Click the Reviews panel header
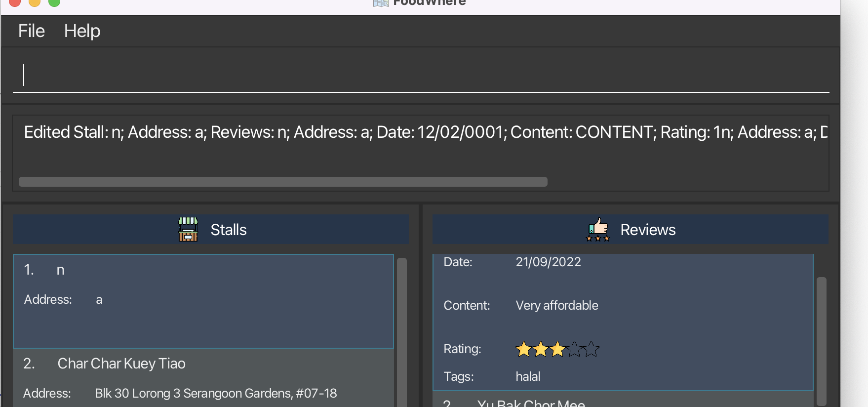 pyautogui.click(x=631, y=229)
